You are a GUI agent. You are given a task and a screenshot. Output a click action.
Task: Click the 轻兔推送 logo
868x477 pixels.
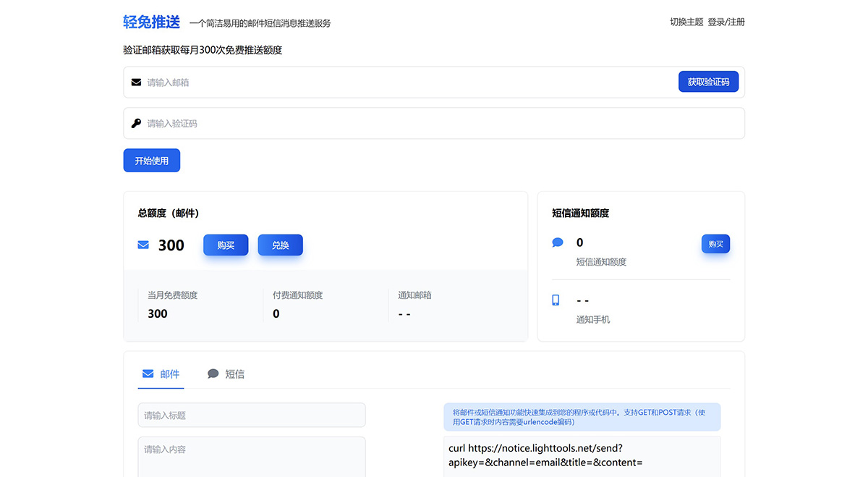pos(150,22)
